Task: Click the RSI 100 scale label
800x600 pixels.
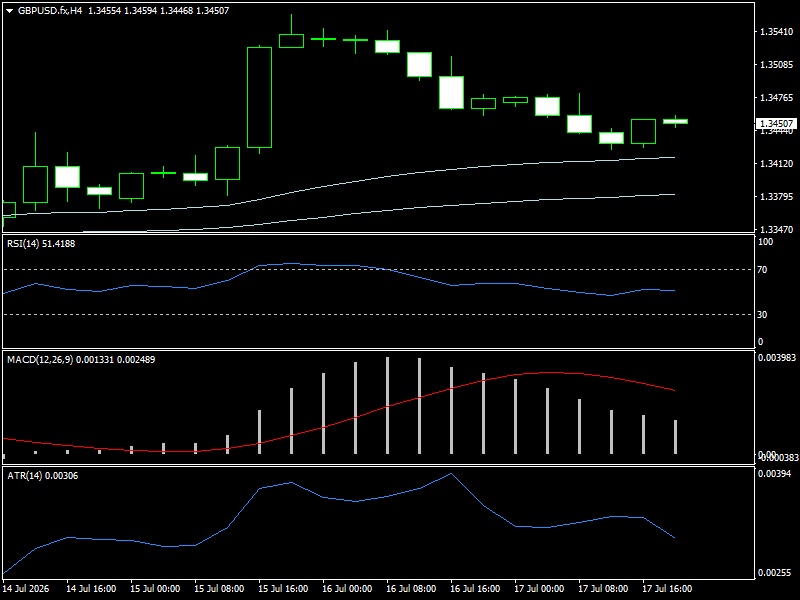Action: [765, 242]
